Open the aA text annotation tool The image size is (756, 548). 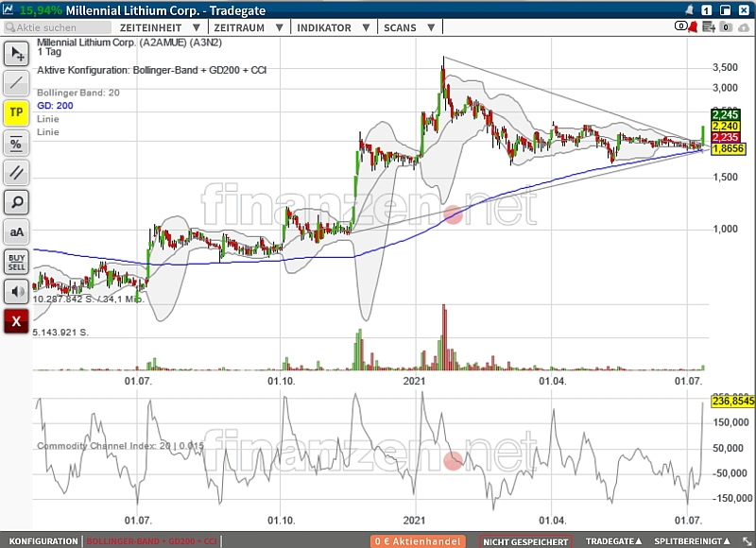click(17, 231)
